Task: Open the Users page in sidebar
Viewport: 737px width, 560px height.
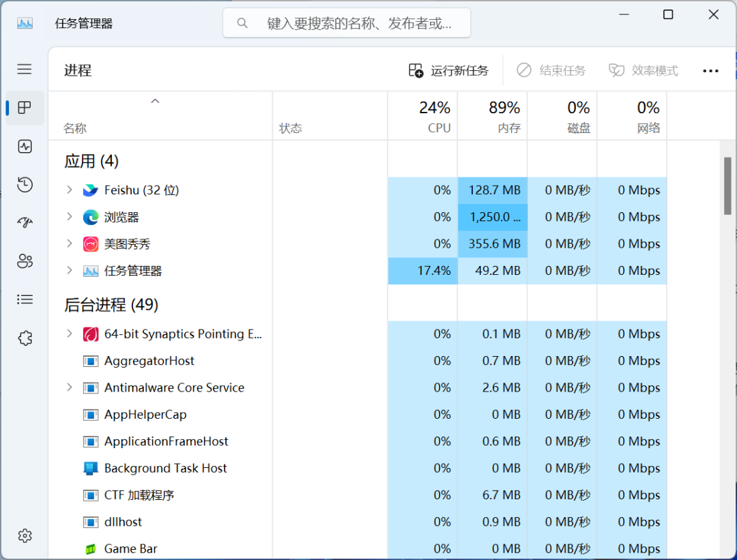Action: (25, 261)
